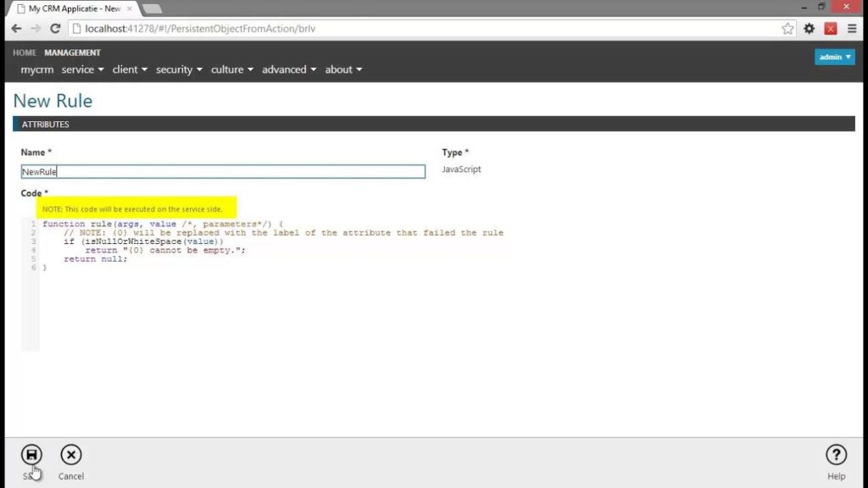Click into the code editor on line 1
This screenshot has height=488, width=868.
(x=162, y=224)
